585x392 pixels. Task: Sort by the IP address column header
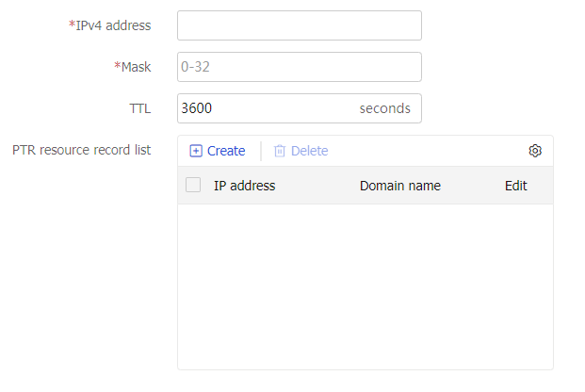pyautogui.click(x=244, y=186)
